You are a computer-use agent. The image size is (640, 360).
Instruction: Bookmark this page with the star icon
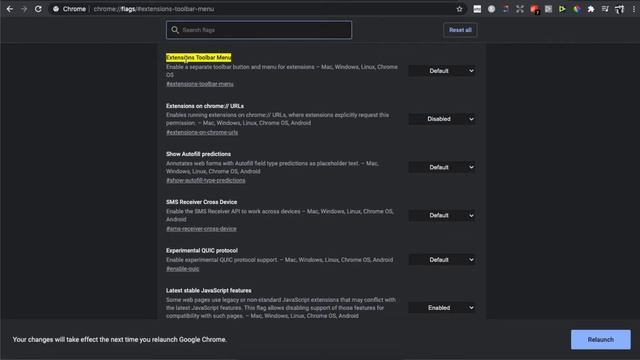460,9
